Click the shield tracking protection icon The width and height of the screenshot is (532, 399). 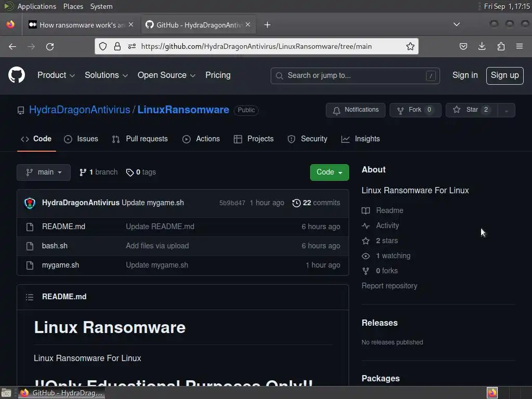click(x=103, y=46)
